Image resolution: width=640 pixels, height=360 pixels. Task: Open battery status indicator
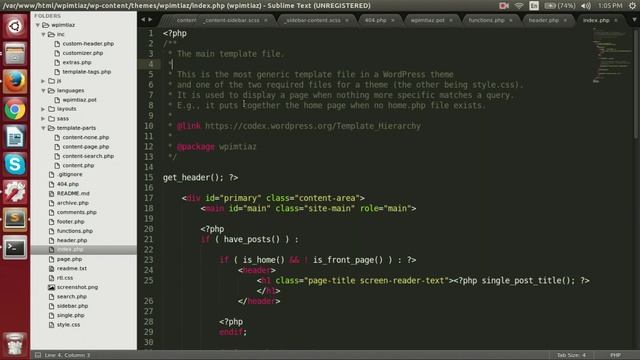pyautogui.click(x=560, y=6)
